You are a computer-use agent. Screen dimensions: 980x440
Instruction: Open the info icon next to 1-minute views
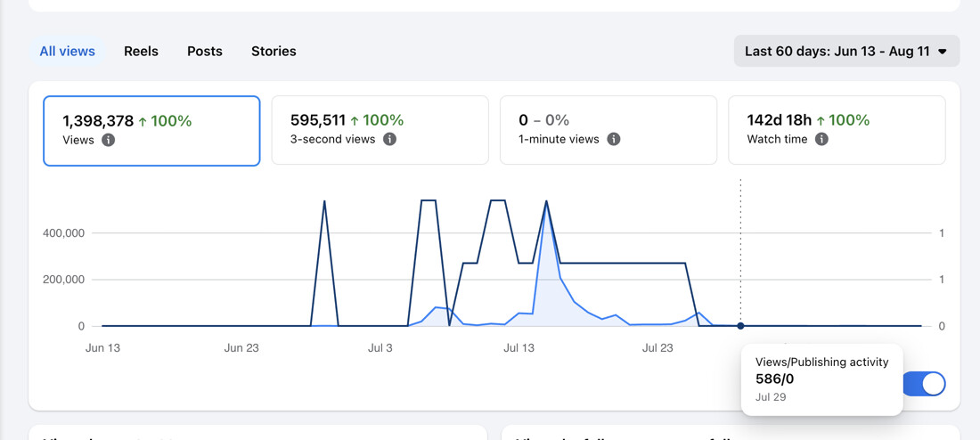coord(614,139)
